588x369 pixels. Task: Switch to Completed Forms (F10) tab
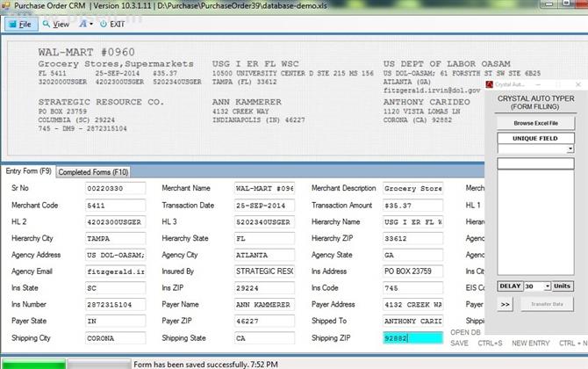pos(93,172)
